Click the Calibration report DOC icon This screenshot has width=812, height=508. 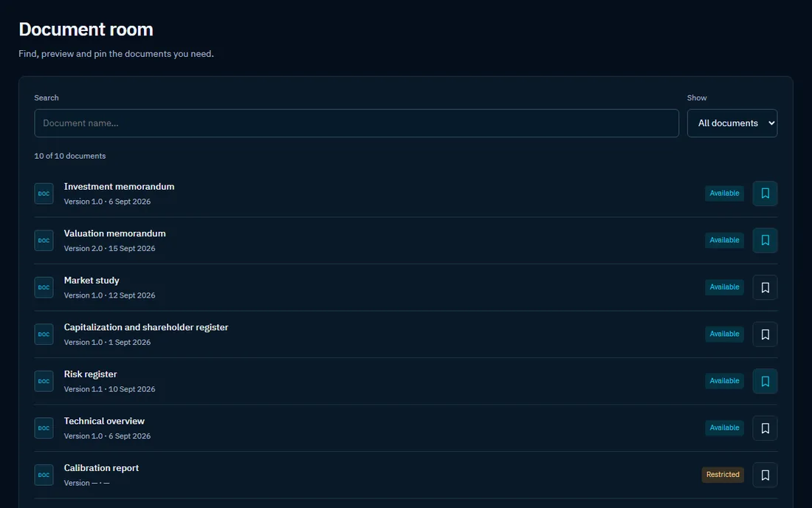point(44,475)
